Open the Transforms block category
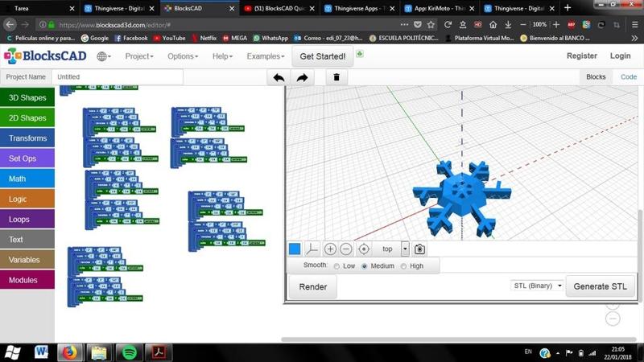The width and height of the screenshot is (644, 362). pyautogui.click(x=27, y=138)
